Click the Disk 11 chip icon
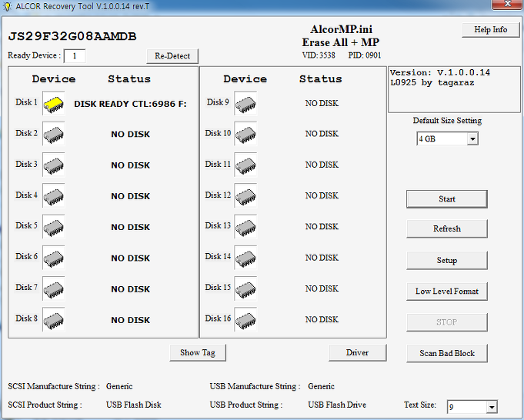Screen dimensions: 524x420 (x=245, y=165)
